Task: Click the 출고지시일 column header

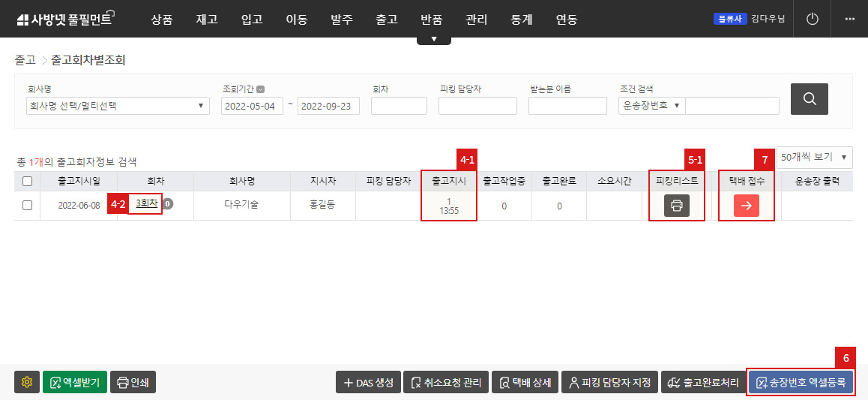Action: tap(79, 181)
